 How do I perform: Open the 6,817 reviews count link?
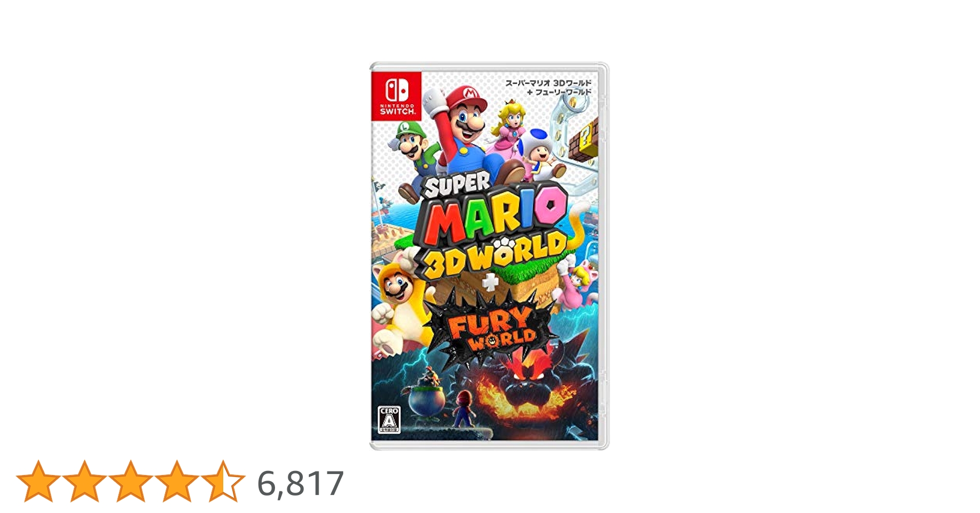(300, 483)
